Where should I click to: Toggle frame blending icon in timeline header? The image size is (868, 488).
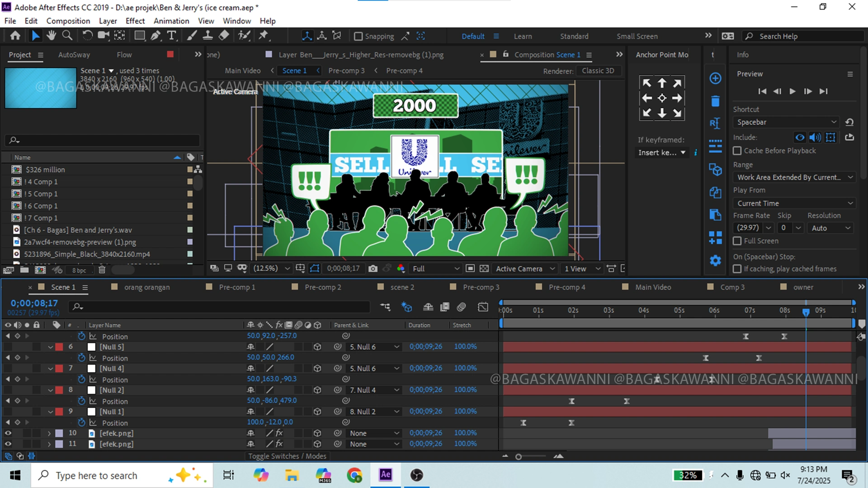(x=445, y=307)
